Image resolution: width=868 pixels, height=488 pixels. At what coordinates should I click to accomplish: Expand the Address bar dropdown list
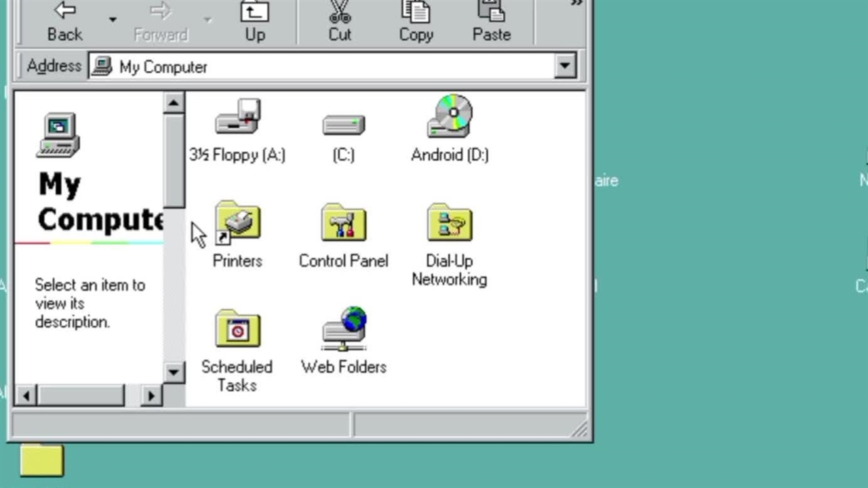[564, 66]
